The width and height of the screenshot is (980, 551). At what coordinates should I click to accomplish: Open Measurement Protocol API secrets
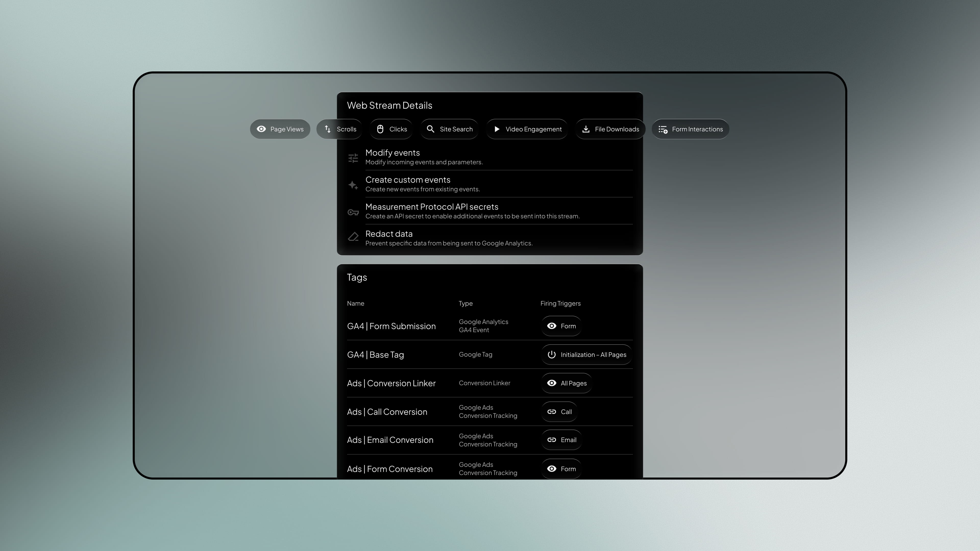432,207
